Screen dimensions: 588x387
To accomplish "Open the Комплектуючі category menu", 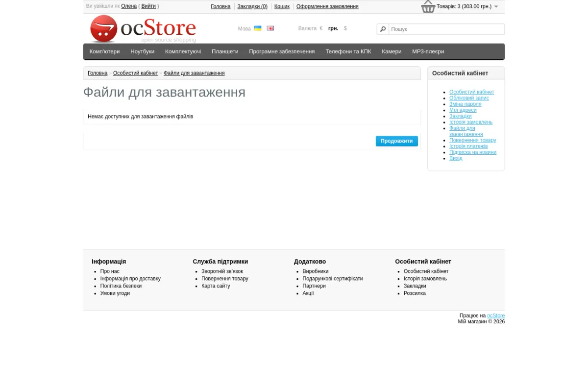I will click(x=183, y=51).
